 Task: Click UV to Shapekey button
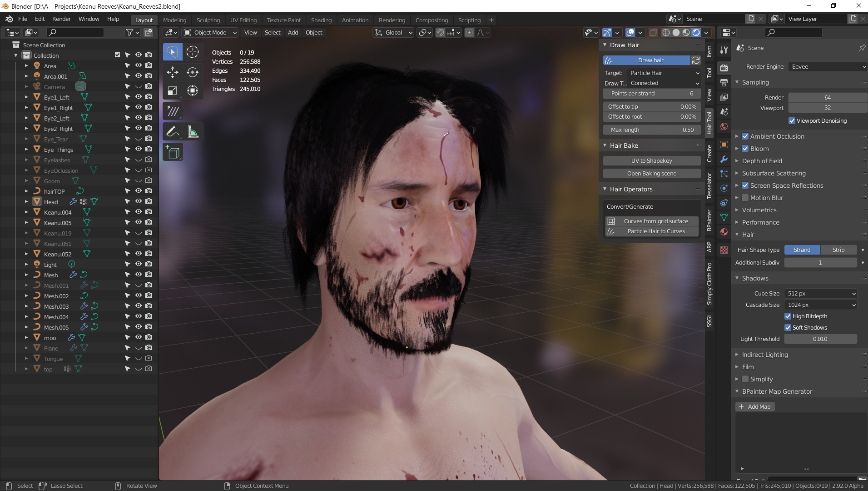652,160
